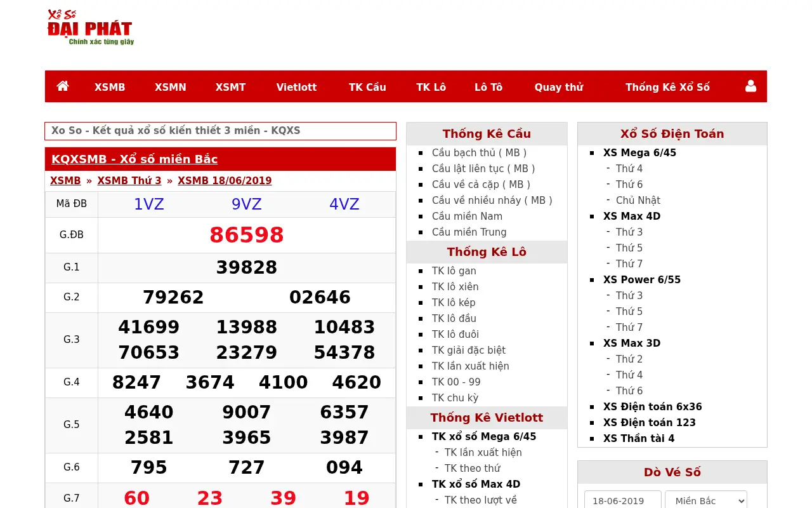Open the user account icon
The height and width of the screenshot is (508, 812).
(750, 86)
